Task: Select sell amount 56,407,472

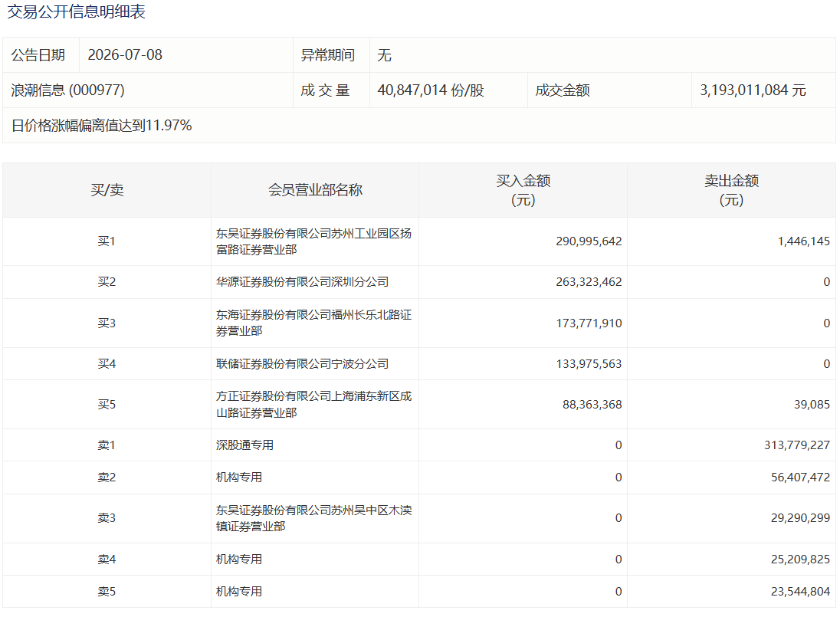Action: (x=800, y=478)
